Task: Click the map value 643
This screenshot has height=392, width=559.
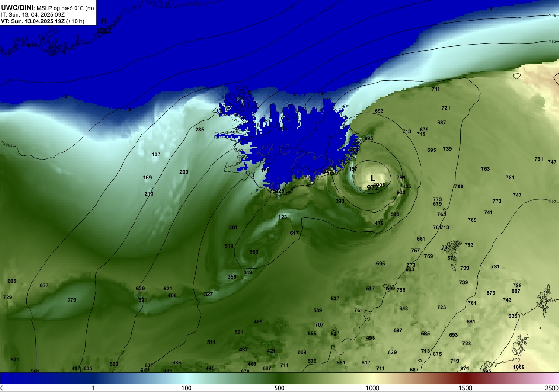Action: pos(404,309)
